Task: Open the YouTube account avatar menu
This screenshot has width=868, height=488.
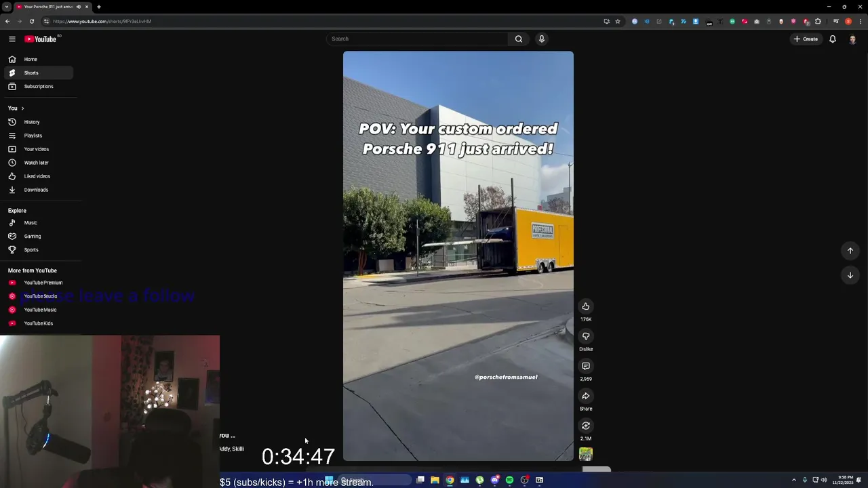Action: pyautogui.click(x=852, y=39)
